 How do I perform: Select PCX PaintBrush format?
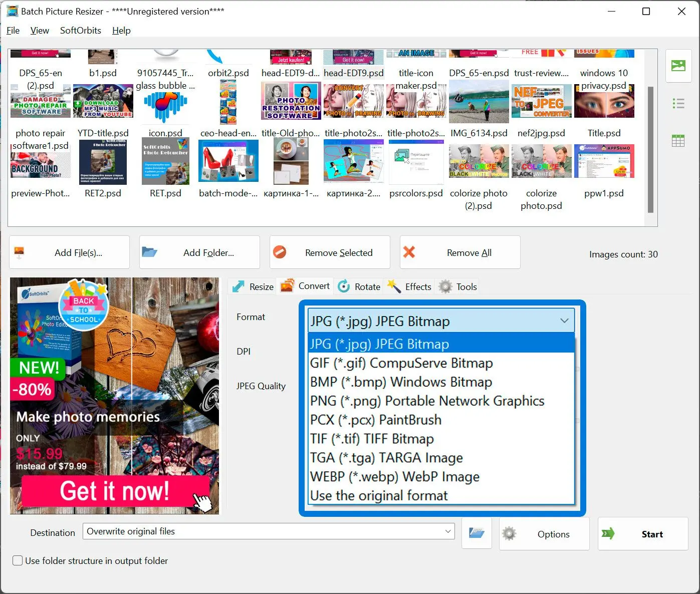click(x=441, y=420)
